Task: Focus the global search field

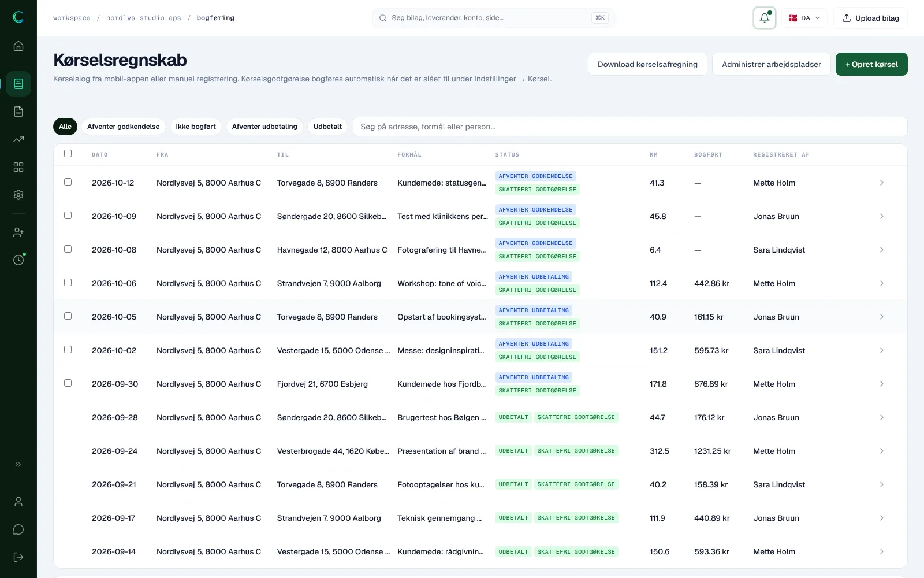Action: [x=493, y=18]
